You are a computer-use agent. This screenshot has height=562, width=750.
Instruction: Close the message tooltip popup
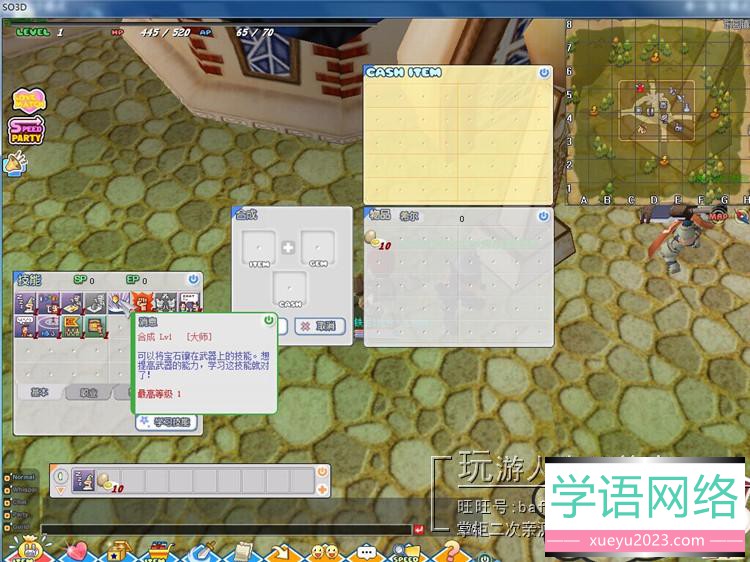[268, 320]
